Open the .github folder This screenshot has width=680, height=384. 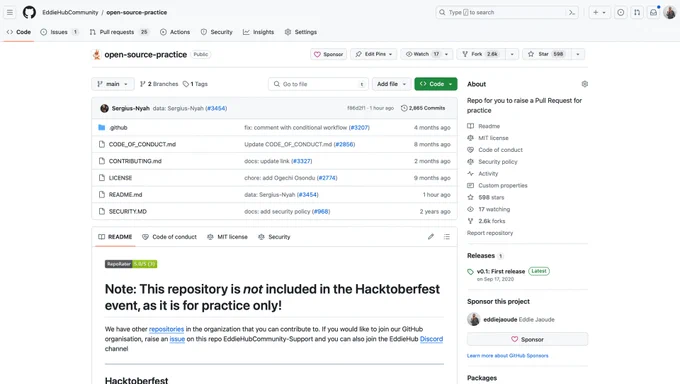click(118, 128)
